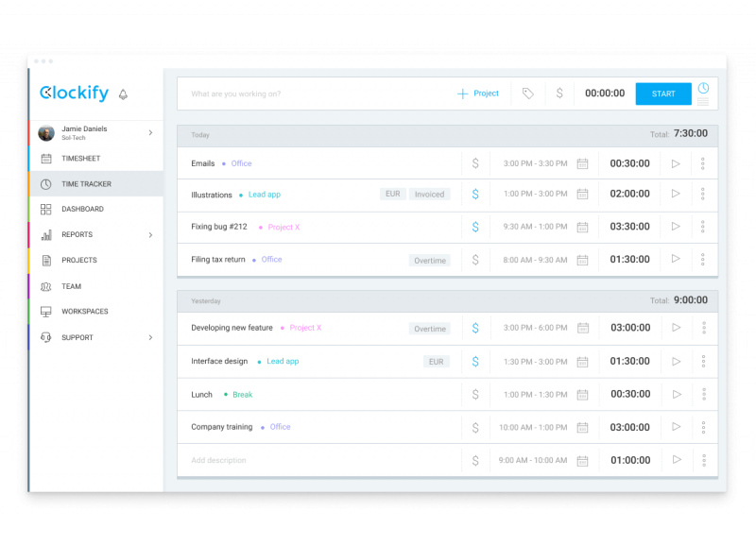Click the Office project on Company training

280,427
